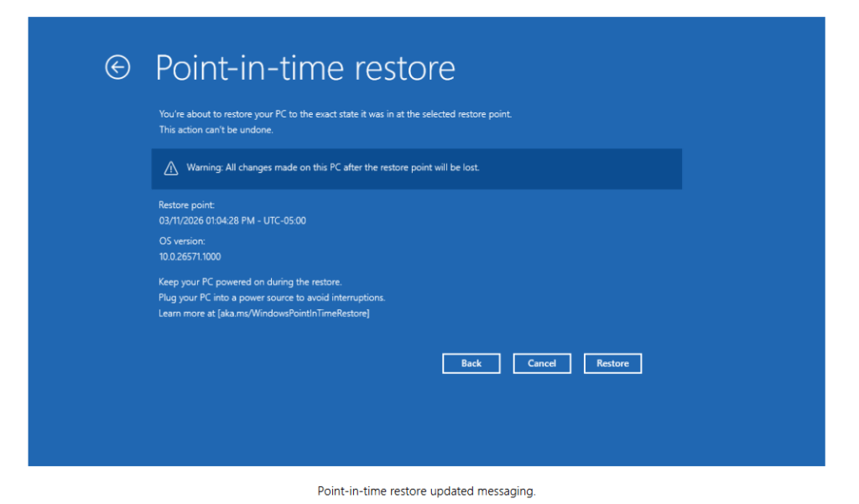
Task: Click 'Keep your PC powered on' instruction
Action: [250, 282]
